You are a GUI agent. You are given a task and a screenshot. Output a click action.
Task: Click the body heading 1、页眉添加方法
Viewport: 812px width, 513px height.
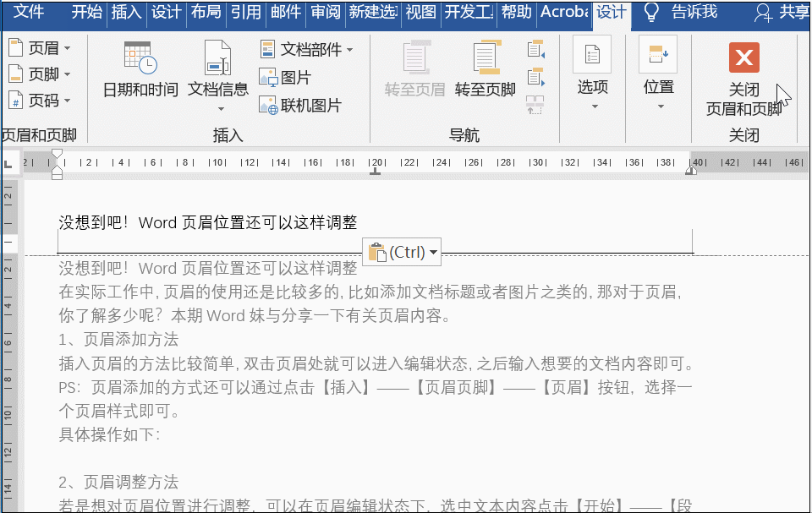tap(118, 340)
